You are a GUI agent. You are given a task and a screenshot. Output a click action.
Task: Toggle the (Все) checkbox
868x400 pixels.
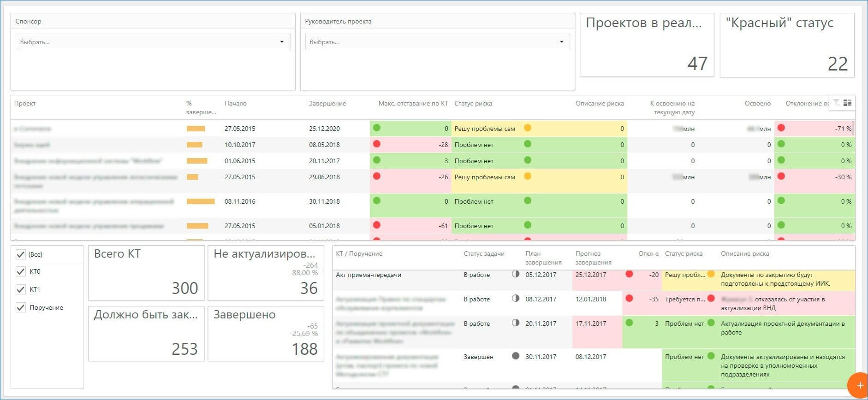[x=21, y=254]
